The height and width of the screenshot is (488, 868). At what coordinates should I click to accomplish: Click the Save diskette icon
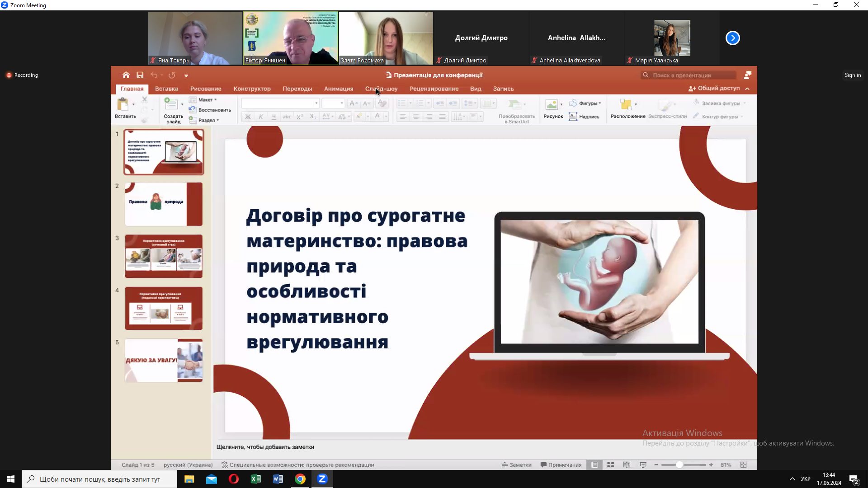(140, 75)
